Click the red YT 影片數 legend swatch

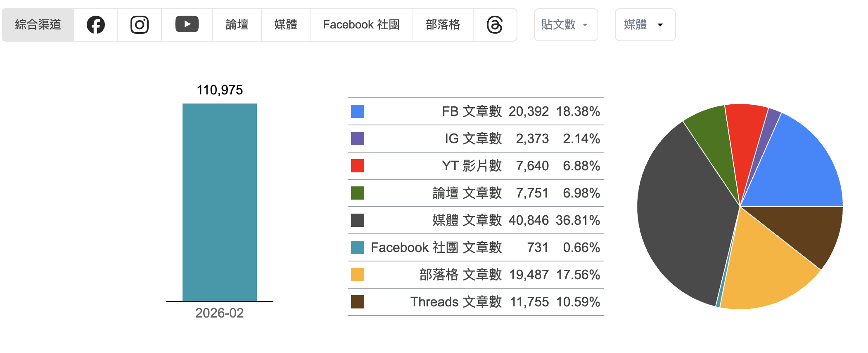pyautogui.click(x=358, y=166)
